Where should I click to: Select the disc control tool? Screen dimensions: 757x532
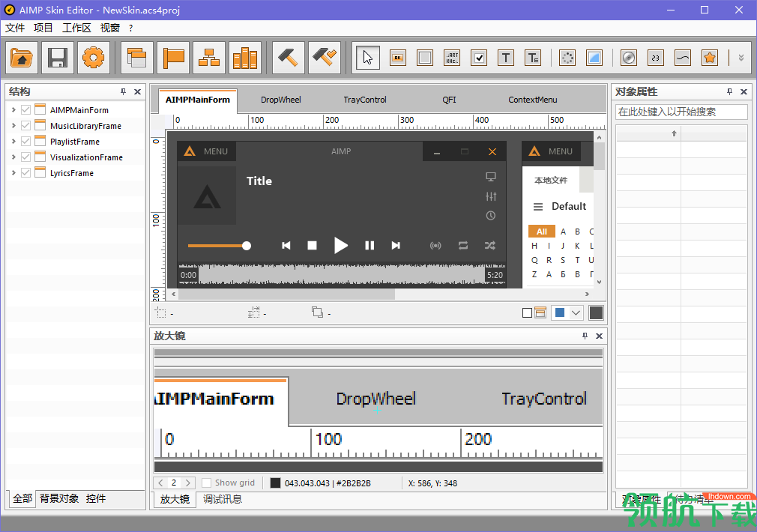click(629, 58)
